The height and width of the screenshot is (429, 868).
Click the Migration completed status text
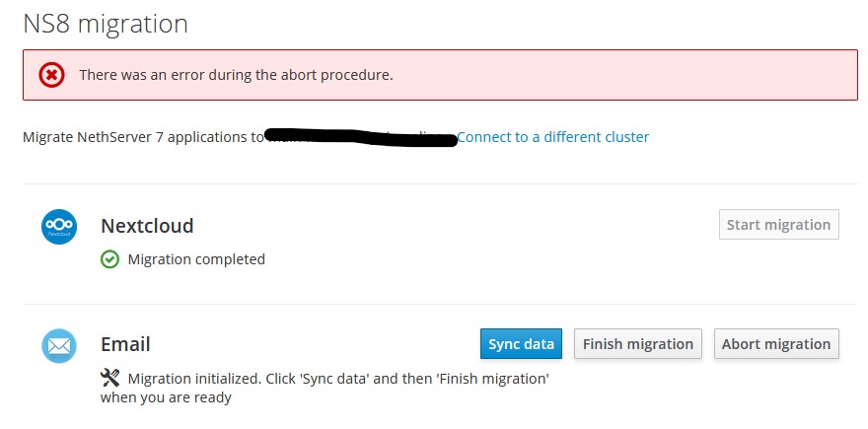click(x=196, y=259)
